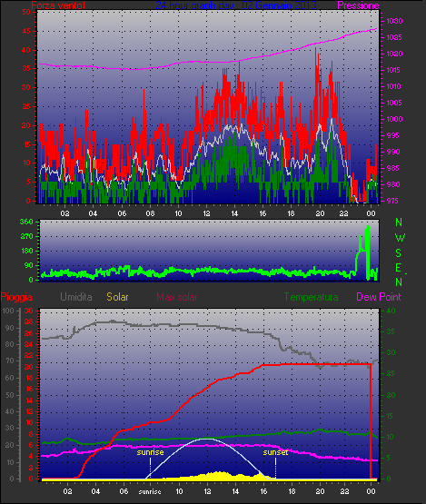This screenshot has width=426, height=504.
Task: Click the 'E' compass direction letter
Action: [x=399, y=268]
